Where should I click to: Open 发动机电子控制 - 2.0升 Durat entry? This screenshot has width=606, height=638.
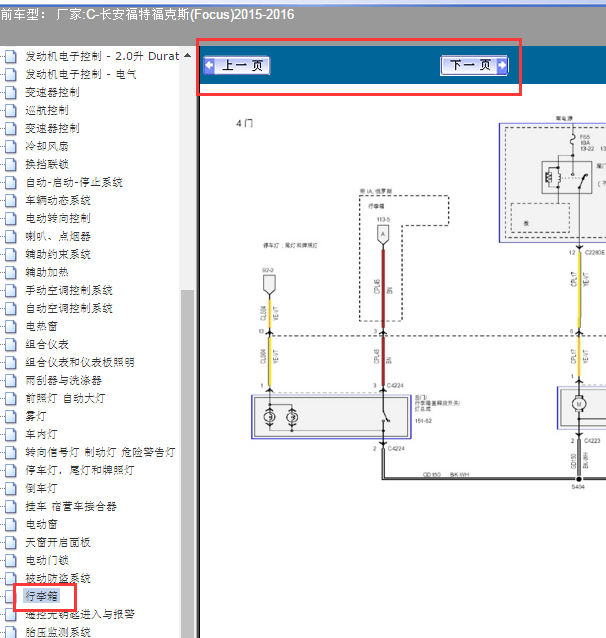[x=102, y=56]
